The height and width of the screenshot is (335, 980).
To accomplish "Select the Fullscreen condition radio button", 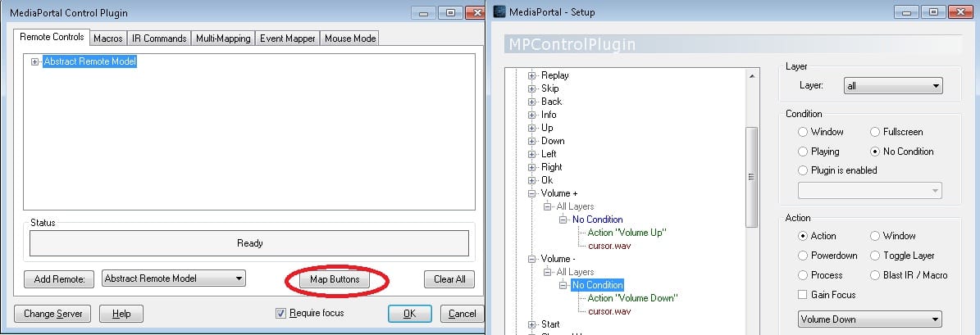I will (x=876, y=132).
